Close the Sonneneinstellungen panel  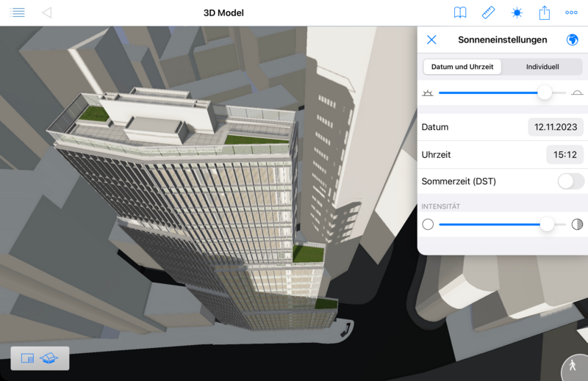[431, 40]
